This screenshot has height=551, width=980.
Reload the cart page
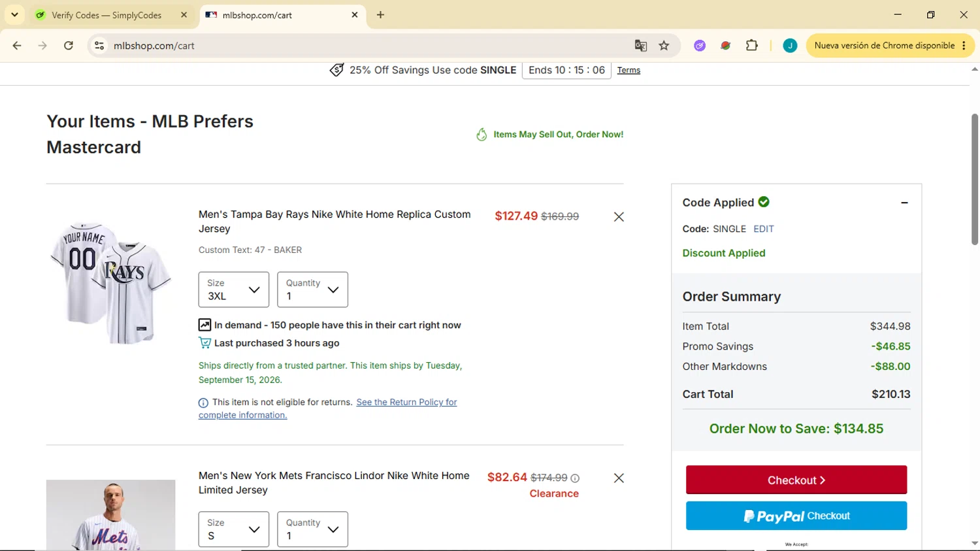click(x=69, y=45)
